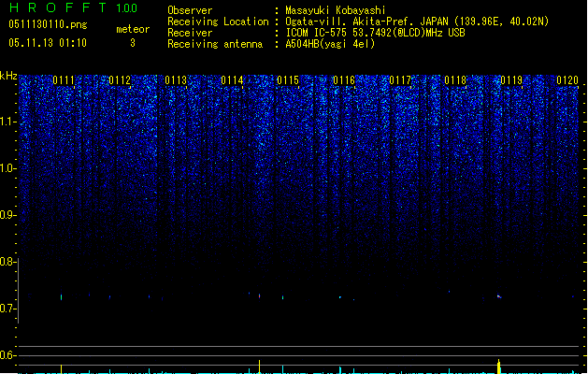Click the antenna value A504HB(yagi 4el)
The width and height of the screenshot is (588, 374).
330,44
